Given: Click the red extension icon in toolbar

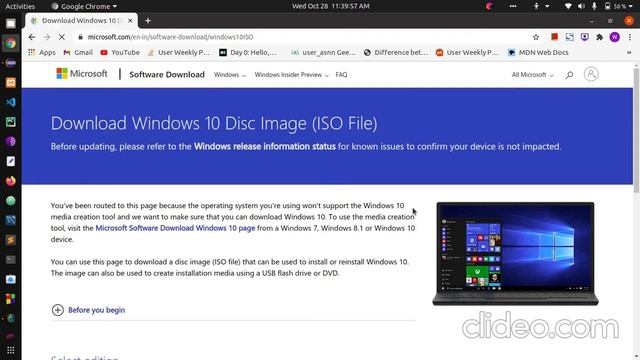Looking at the screenshot, I should click(x=554, y=37).
